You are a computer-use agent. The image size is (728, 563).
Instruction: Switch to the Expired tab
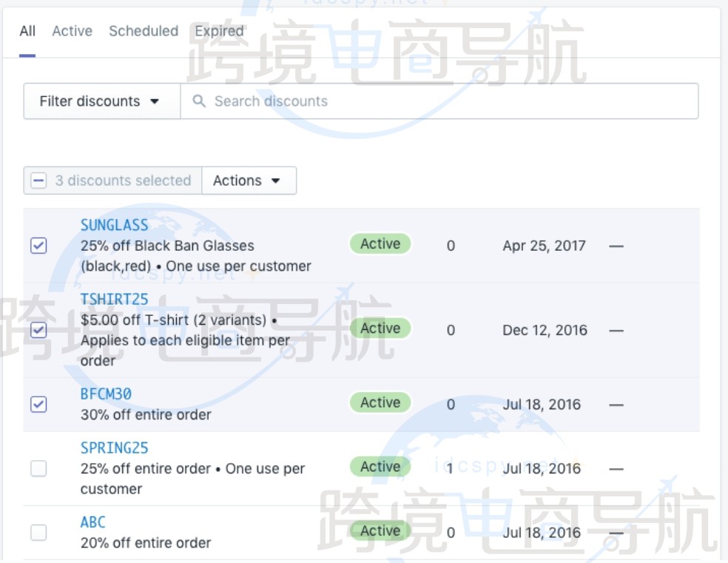tap(219, 31)
